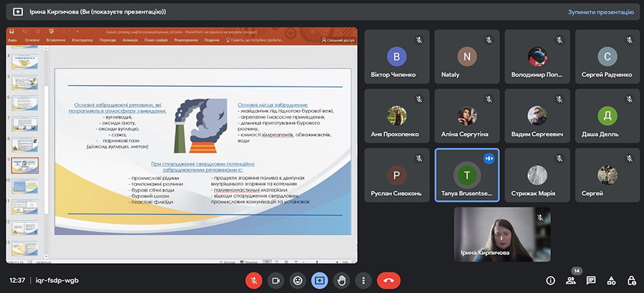
Task: Open more options three-dot menu
Action: coord(364,280)
